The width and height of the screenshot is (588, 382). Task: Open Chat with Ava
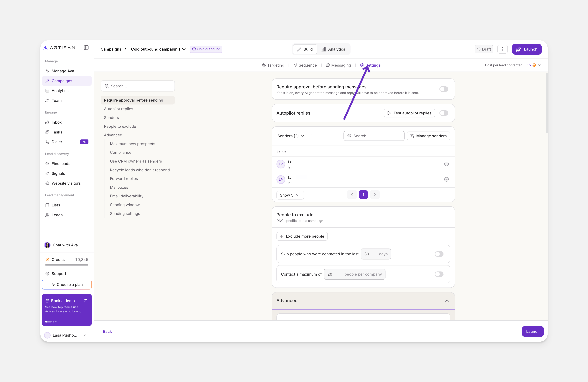click(x=67, y=245)
